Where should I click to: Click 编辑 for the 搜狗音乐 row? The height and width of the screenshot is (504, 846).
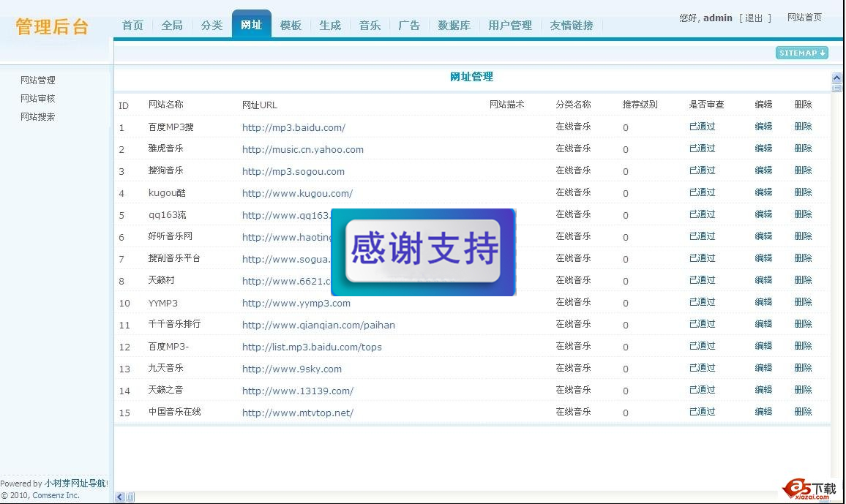coord(763,171)
